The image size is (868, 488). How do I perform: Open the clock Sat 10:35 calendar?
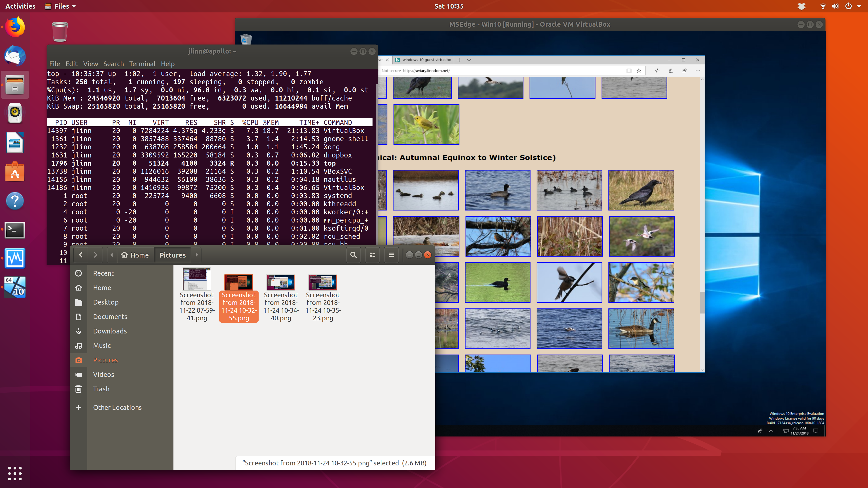[449, 6]
